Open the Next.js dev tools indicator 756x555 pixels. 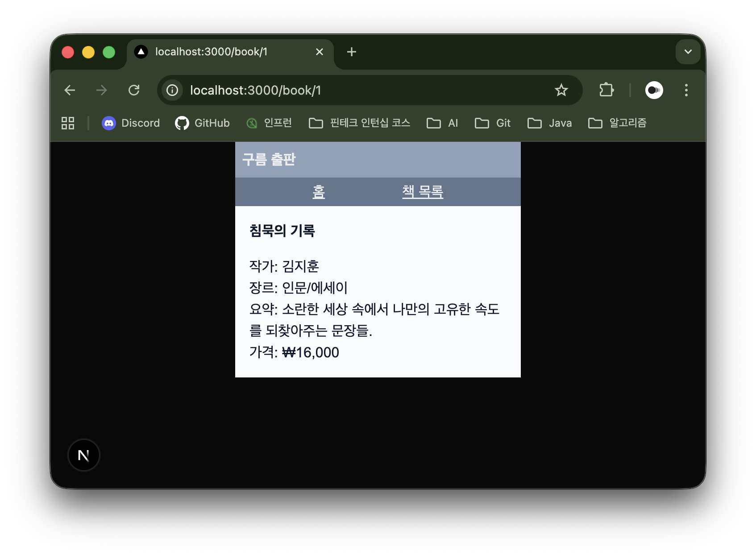[x=84, y=455]
